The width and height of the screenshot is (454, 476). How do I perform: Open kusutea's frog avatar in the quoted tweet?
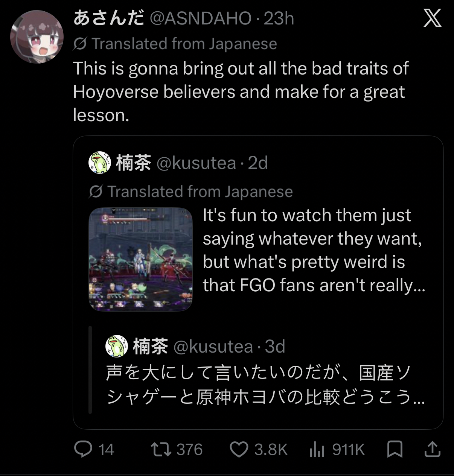tap(99, 163)
